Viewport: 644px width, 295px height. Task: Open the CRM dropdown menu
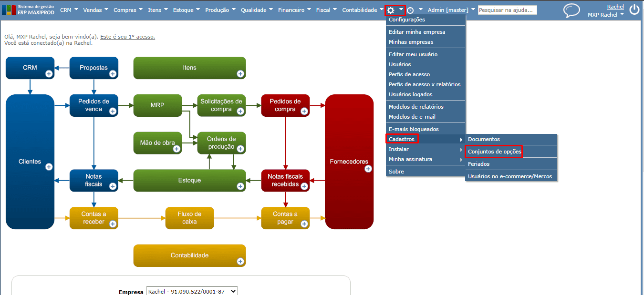pos(69,10)
